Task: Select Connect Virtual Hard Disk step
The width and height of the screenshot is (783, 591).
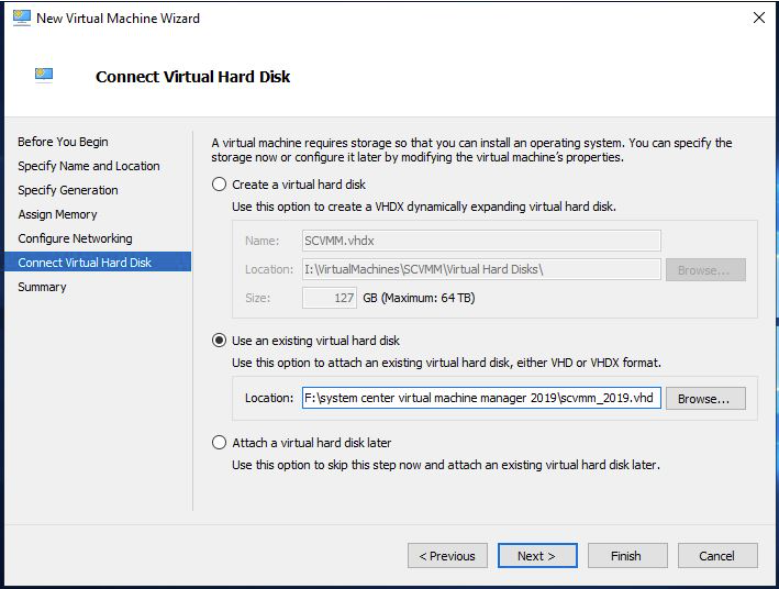Action: coord(98,262)
